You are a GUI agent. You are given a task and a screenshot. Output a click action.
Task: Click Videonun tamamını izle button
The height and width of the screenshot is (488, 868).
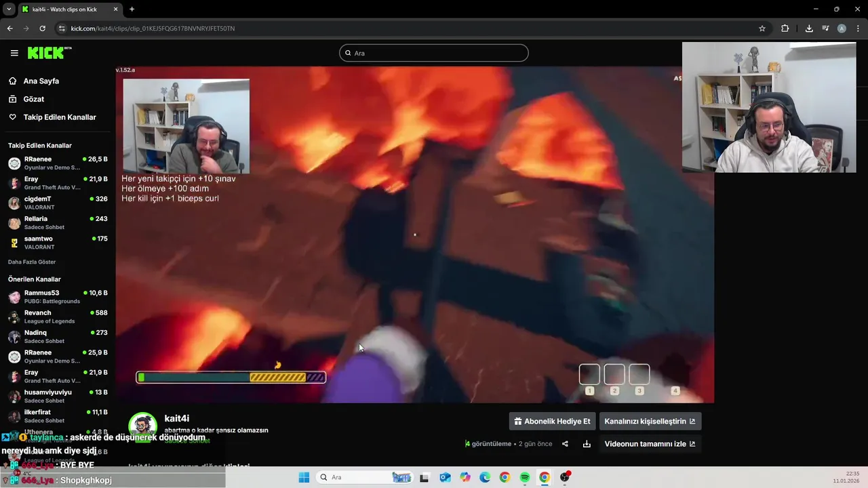tap(650, 444)
